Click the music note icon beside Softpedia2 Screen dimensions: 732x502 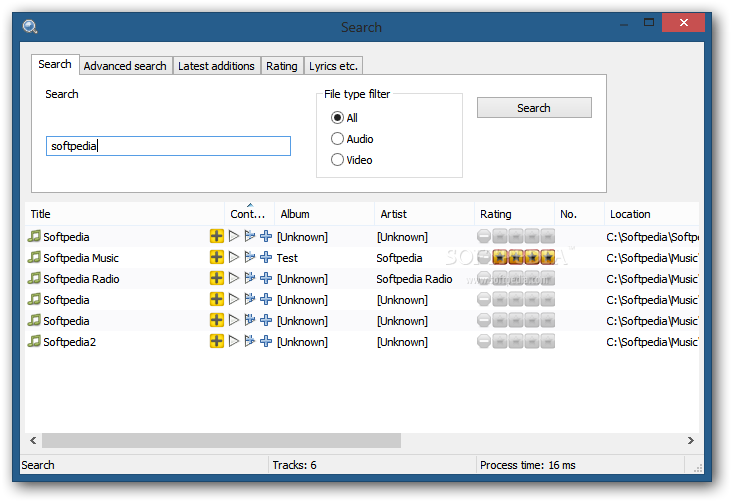pos(34,341)
